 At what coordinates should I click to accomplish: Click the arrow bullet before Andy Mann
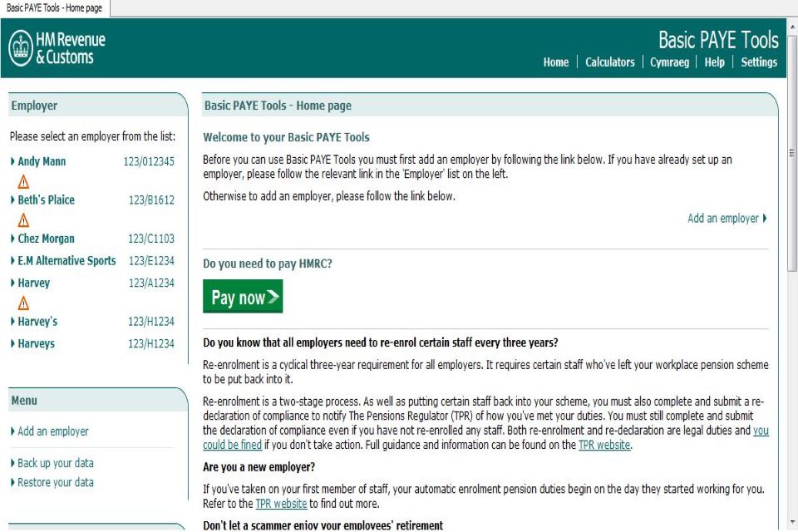click(12, 161)
